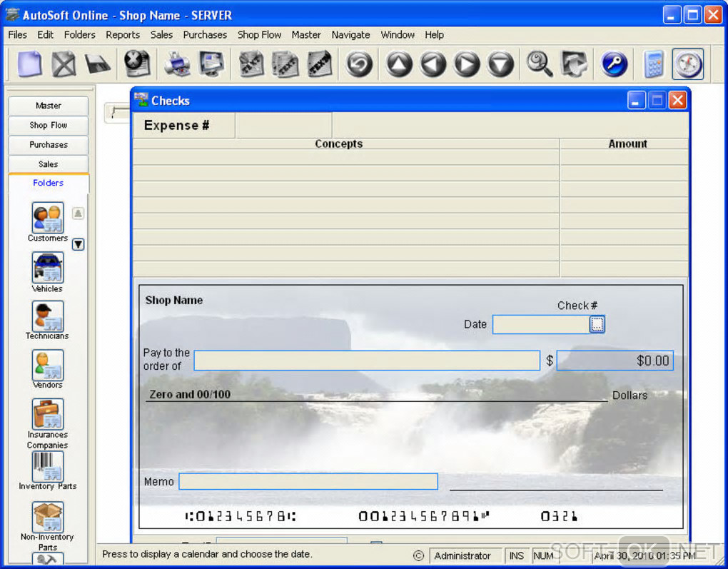This screenshot has height=569, width=728.
Task: Click the compass navigate icon
Action: pos(687,64)
